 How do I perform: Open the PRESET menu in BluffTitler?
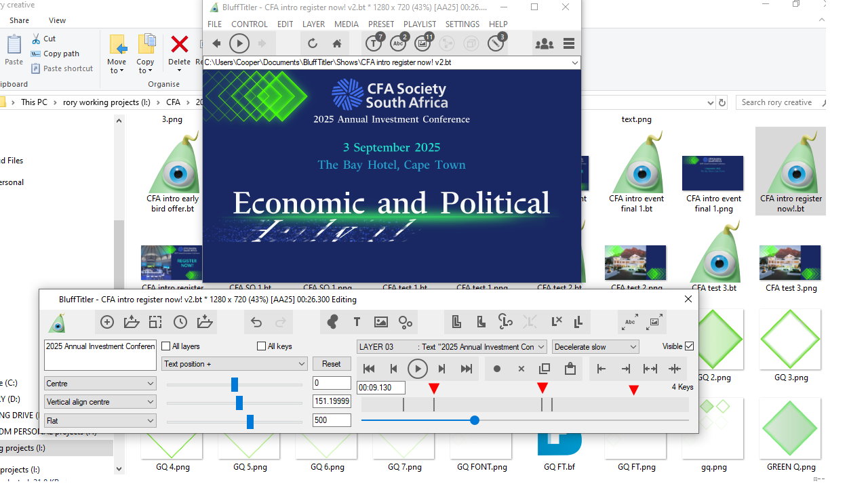pos(381,24)
